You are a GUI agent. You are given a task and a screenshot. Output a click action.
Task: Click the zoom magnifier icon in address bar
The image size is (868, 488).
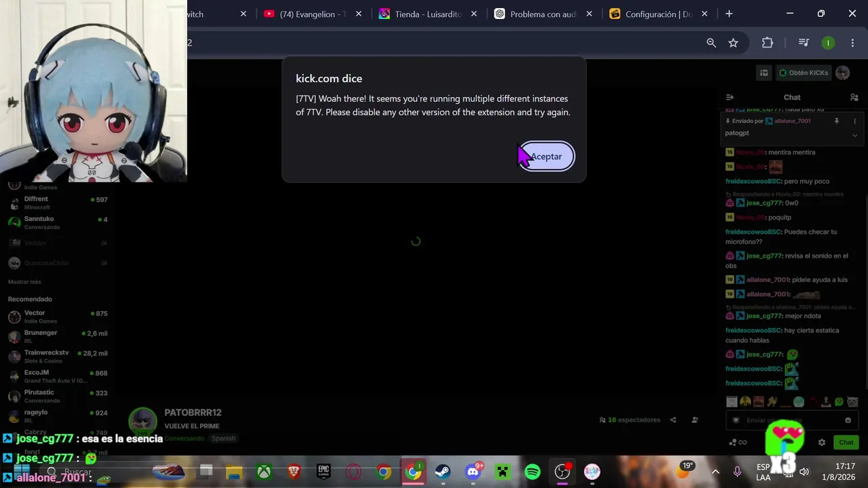click(711, 43)
